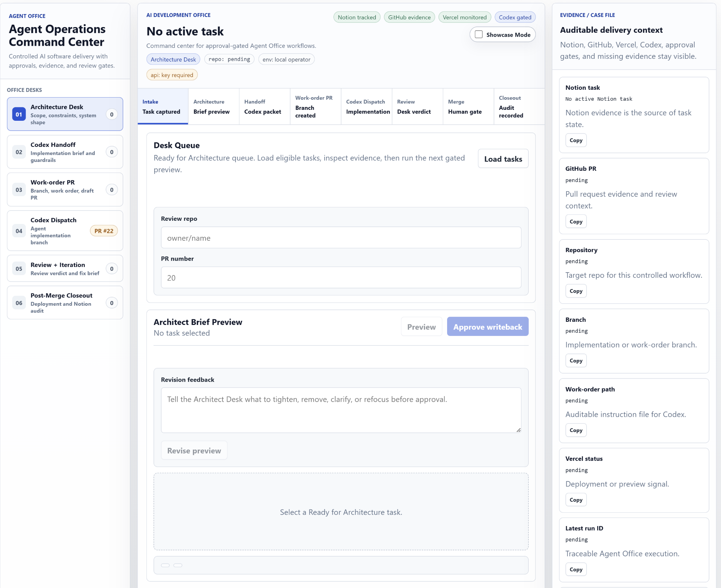Screen dimensions: 721x588
Task: Switch to the Architecture Brief preview tab
Action: pyautogui.click(x=214, y=106)
